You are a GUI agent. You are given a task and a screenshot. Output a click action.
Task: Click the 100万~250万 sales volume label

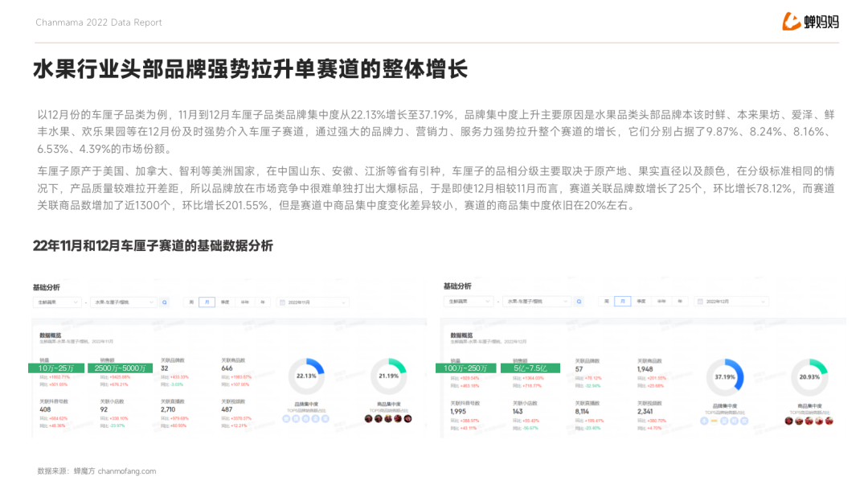(465, 368)
